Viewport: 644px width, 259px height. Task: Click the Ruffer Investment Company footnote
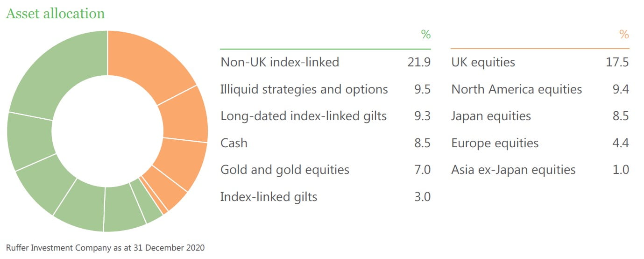105,247
